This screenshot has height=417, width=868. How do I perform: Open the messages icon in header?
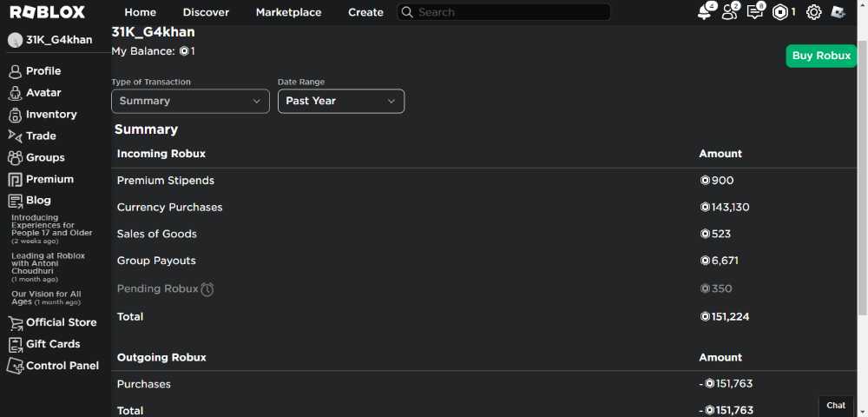755,11
